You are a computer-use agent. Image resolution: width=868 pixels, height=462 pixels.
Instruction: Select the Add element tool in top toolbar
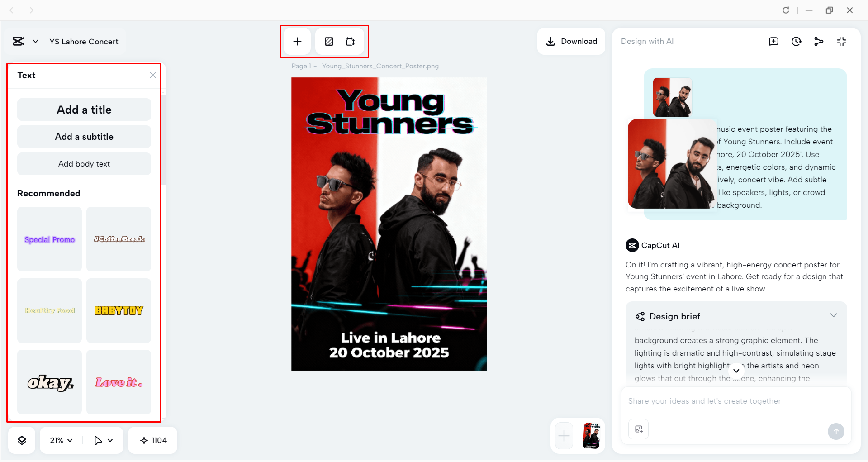297,41
